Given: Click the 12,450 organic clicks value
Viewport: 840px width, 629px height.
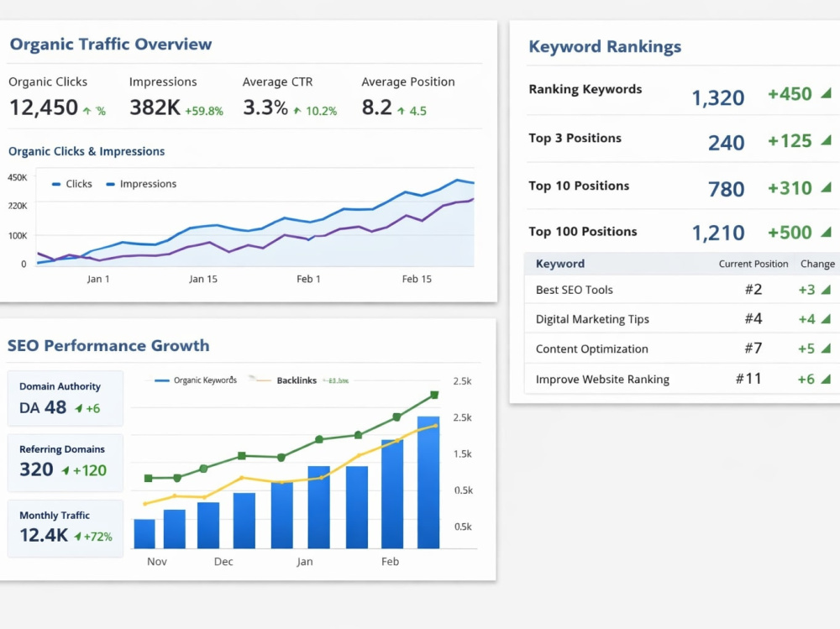Looking at the screenshot, I should click(x=44, y=107).
